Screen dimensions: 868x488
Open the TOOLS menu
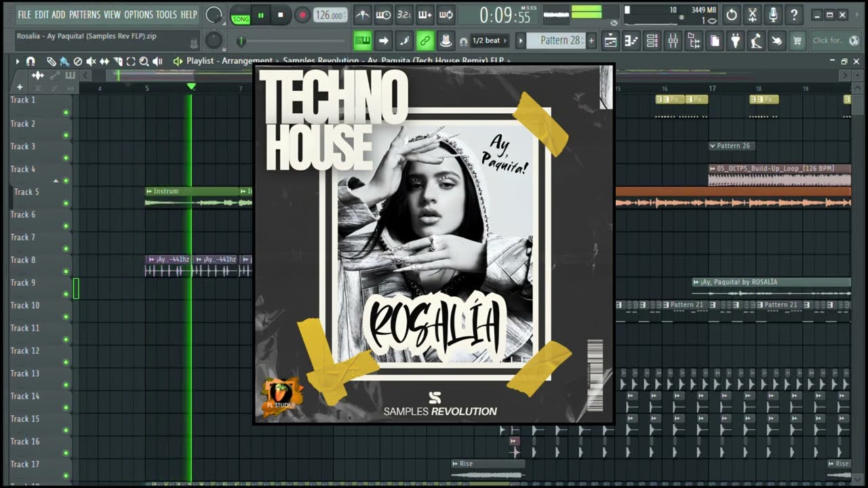coord(167,14)
